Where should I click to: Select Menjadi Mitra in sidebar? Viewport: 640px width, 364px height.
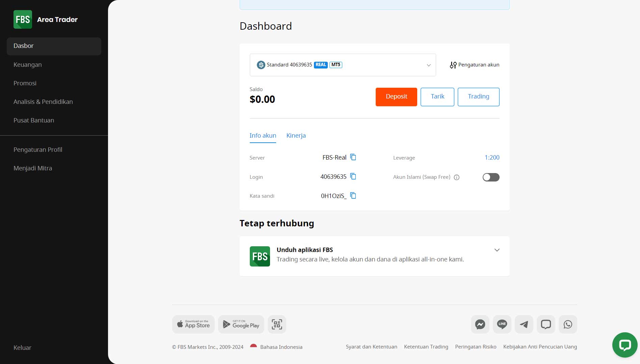pyautogui.click(x=33, y=168)
